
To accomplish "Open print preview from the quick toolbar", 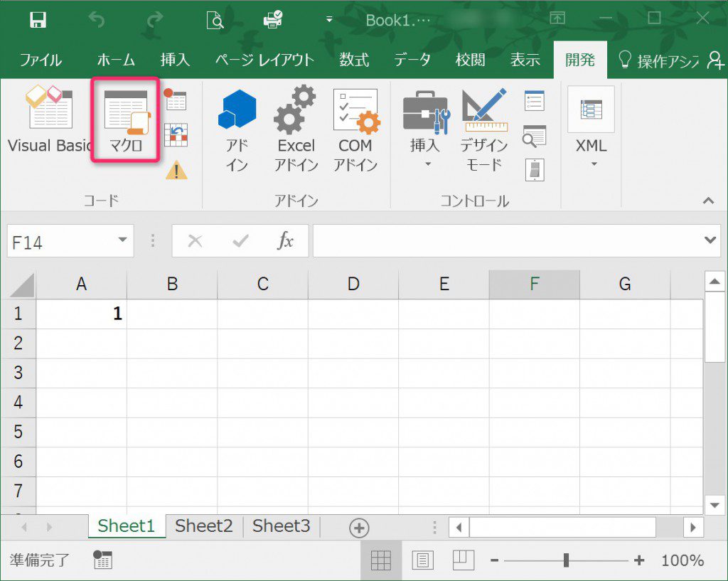I will (x=215, y=20).
